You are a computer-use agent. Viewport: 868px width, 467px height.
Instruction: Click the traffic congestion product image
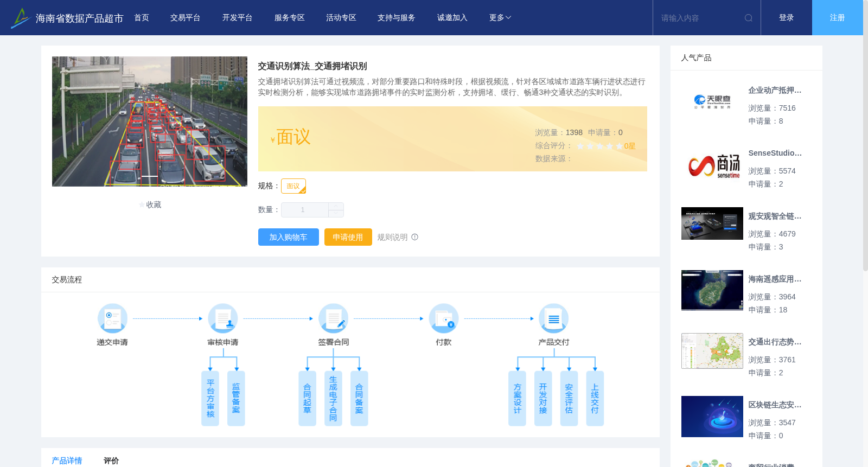[150, 121]
